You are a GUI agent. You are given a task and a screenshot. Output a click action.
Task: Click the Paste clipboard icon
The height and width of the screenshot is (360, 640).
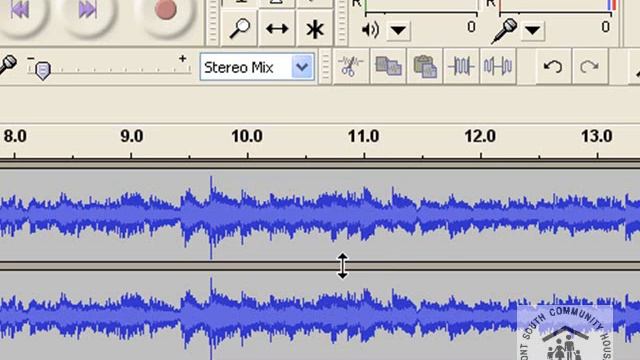[424, 66]
